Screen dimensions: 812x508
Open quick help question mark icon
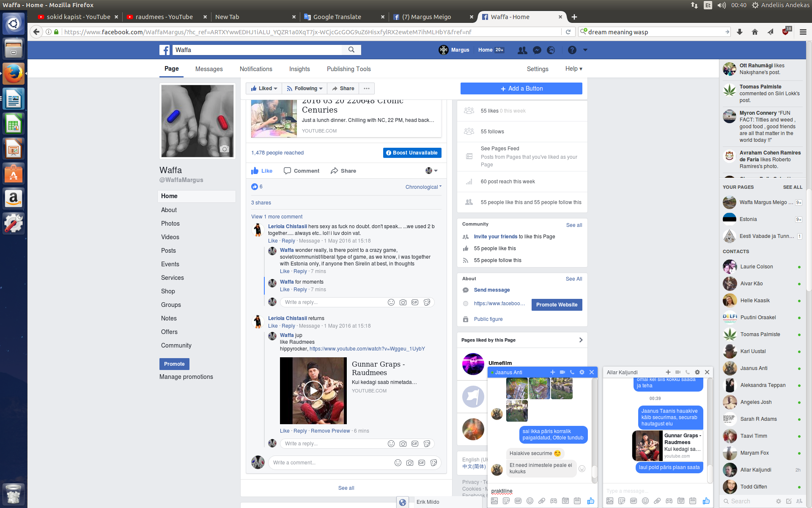pyautogui.click(x=572, y=50)
